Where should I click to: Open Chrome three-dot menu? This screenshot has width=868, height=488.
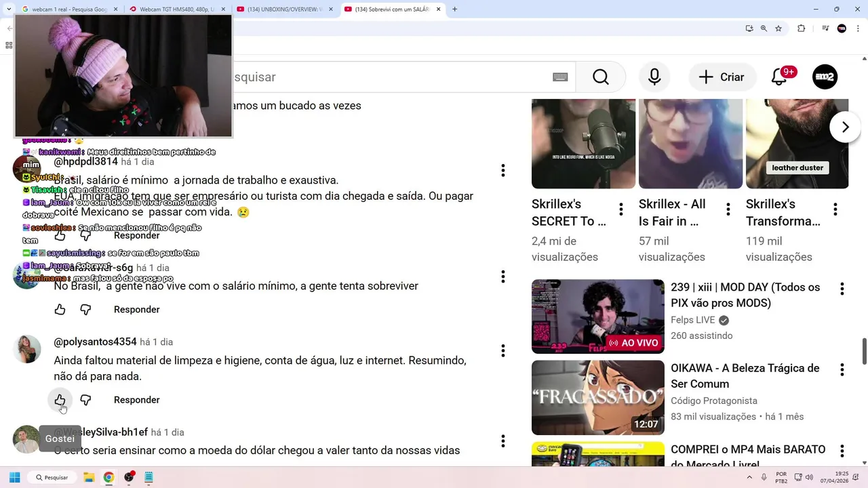858,28
